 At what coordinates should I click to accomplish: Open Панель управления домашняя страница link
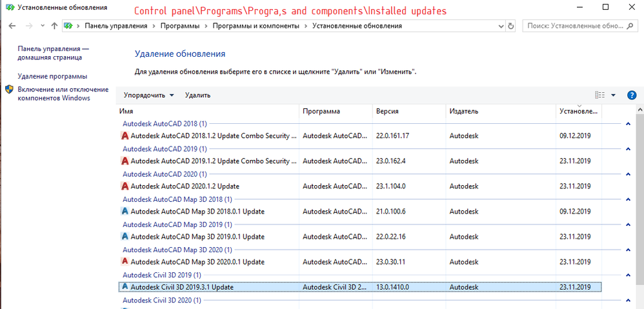[x=54, y=53]
